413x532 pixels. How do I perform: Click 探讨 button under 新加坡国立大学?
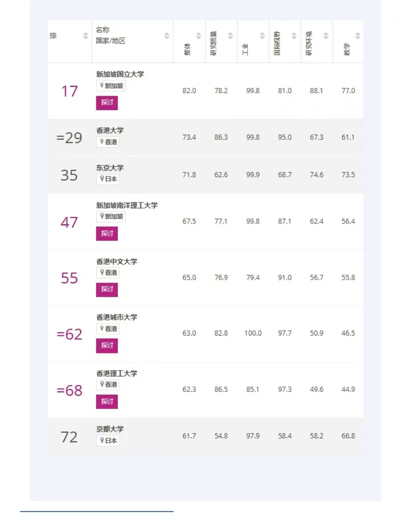[x=107, y=103]
